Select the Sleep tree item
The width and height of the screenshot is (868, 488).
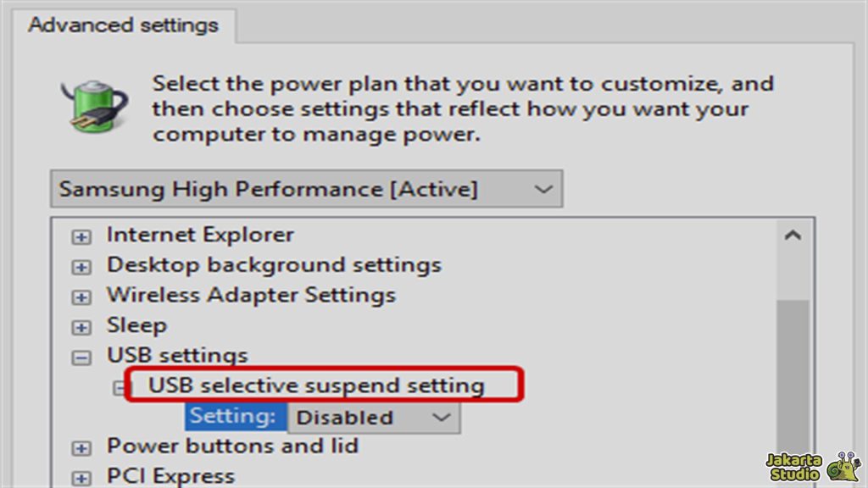coord(136,325)
